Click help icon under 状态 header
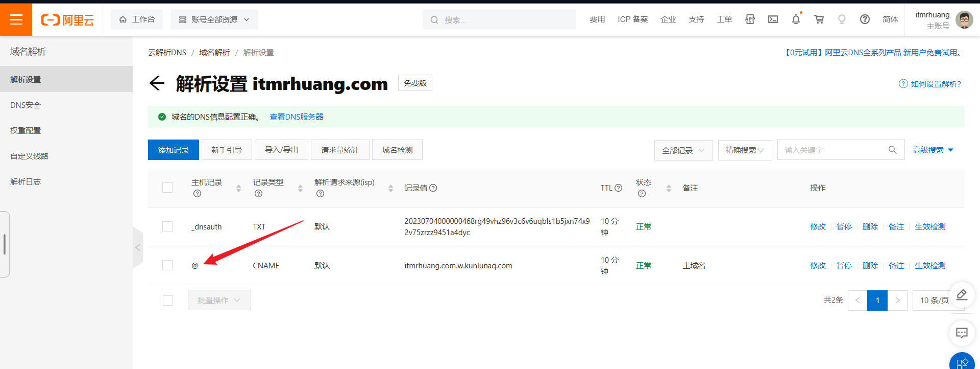This screenshot has height=369, width=980. 642,194
